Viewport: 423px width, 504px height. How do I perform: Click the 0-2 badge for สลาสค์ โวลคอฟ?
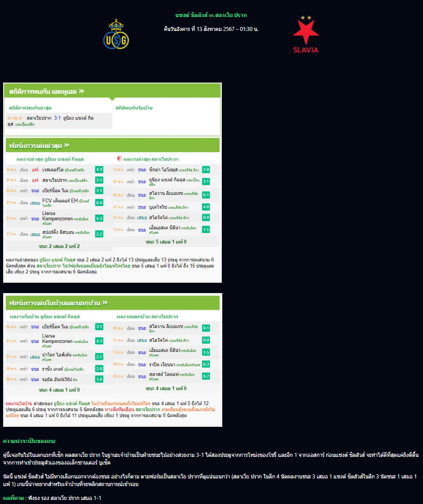pyautogui.click(x=206, y=376)
